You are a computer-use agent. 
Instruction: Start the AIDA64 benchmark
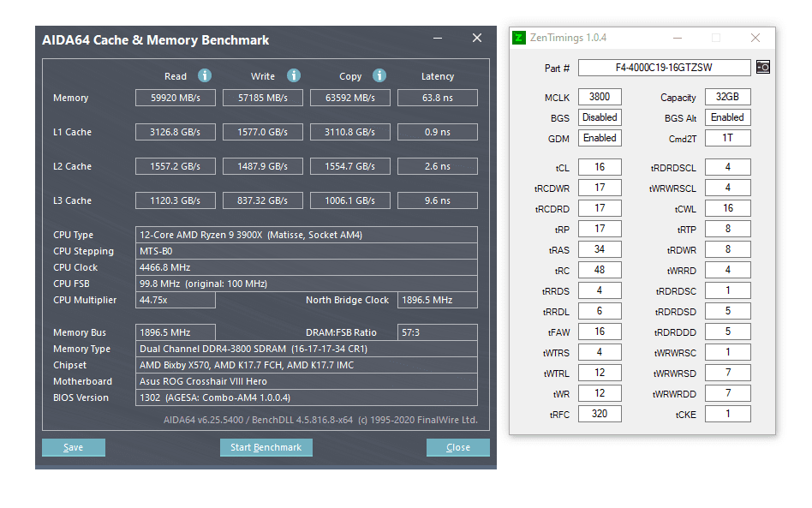pos(266,447)
